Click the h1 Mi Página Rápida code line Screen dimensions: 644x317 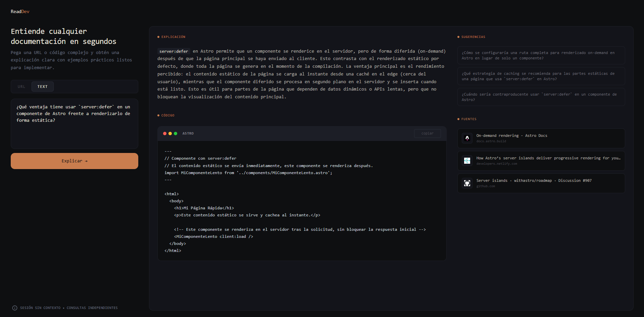pyautogui.click(x=204, y=208)
